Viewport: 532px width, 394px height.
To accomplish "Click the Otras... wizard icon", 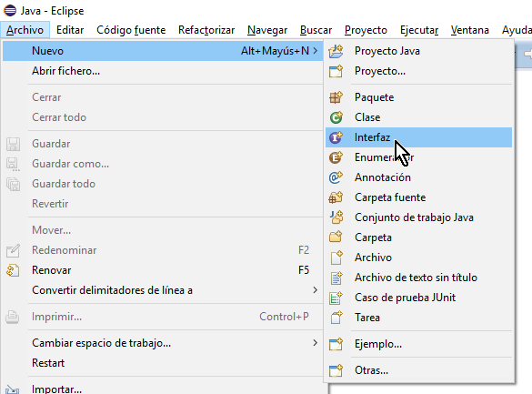I will tap(336, 370).
